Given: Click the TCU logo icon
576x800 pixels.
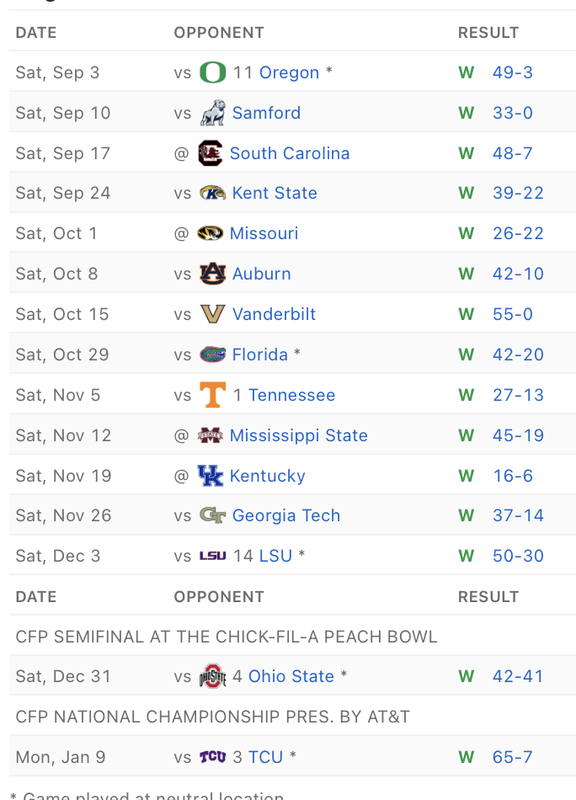Looking at the screenshot, I should [x=212, y=757].
